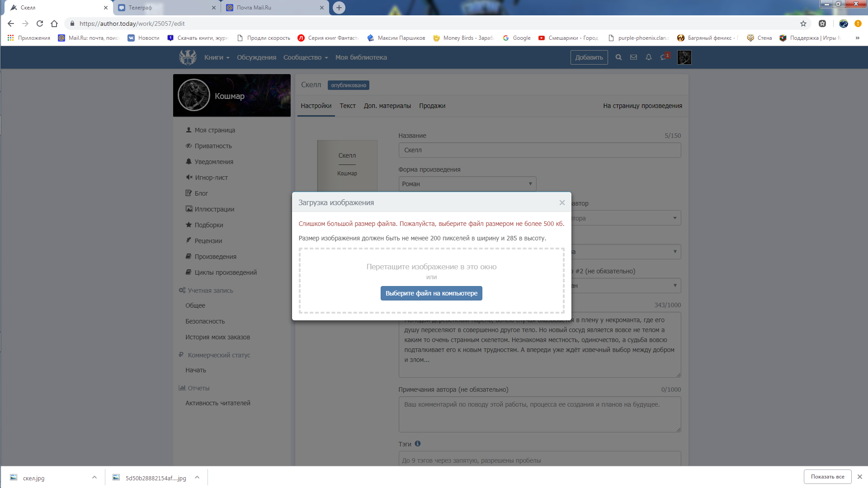Screen dimensions: 868x488
Task: Bookmark page with the star icon
Action: point(803,23)
